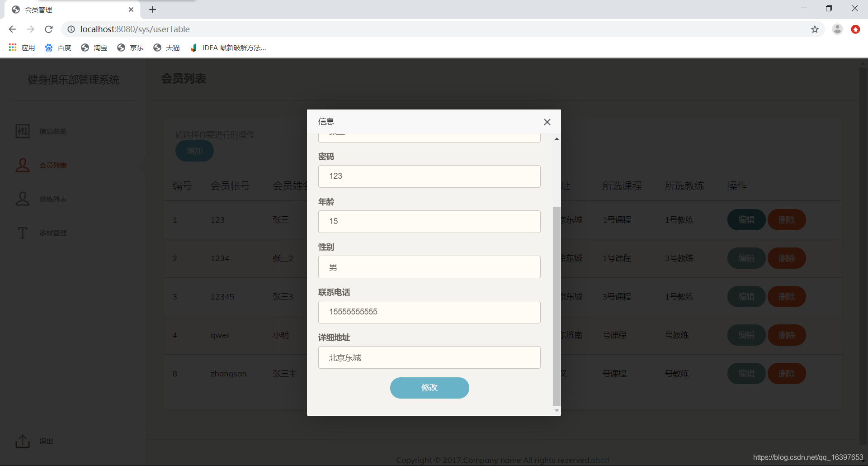
Task: Close the 会员管理 browser tab
Action: point(131,10)
